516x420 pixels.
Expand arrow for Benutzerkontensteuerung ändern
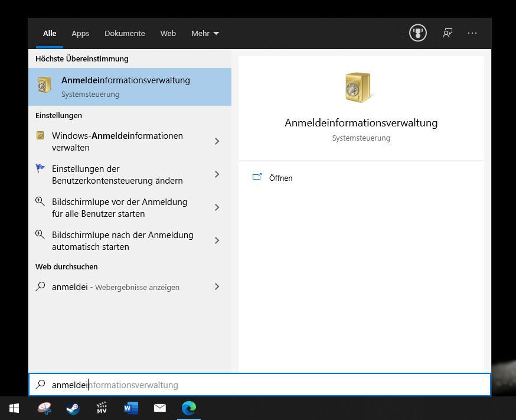coord(217,174)
